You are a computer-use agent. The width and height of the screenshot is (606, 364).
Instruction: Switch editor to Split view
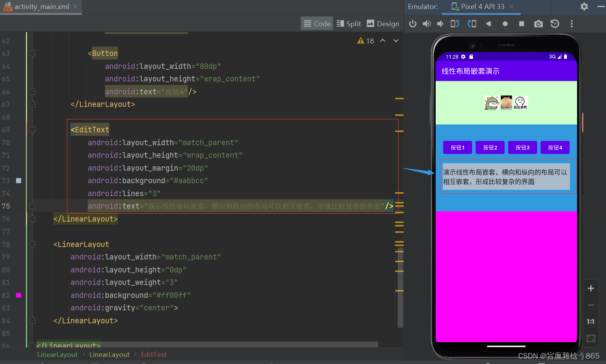349,23
